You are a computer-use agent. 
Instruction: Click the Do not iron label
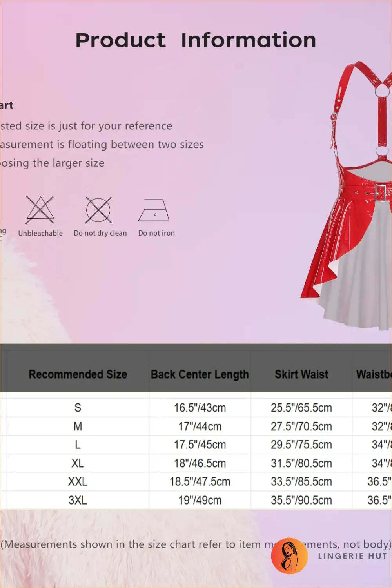(x=156, y=233)
